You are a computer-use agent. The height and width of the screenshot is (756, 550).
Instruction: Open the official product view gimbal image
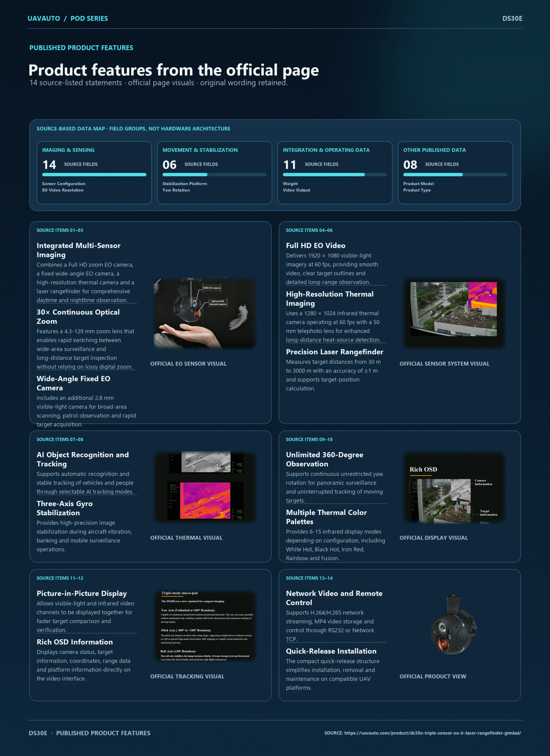coord(454,626)
